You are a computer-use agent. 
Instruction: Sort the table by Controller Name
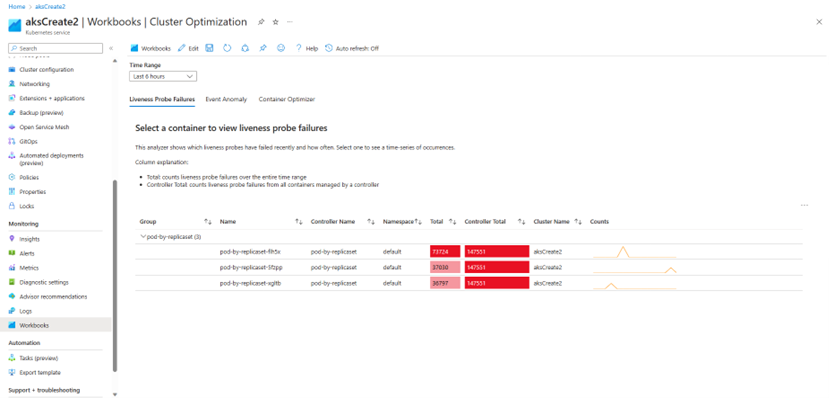click(x=371, y=222)
